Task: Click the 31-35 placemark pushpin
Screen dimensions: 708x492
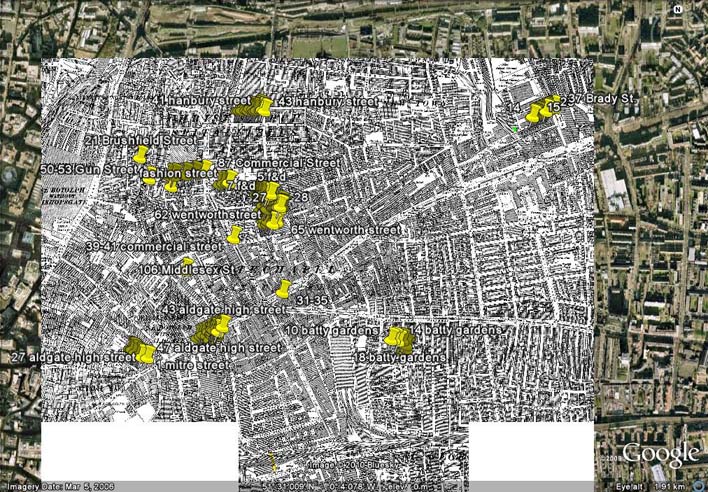Action: click(283, 290)
